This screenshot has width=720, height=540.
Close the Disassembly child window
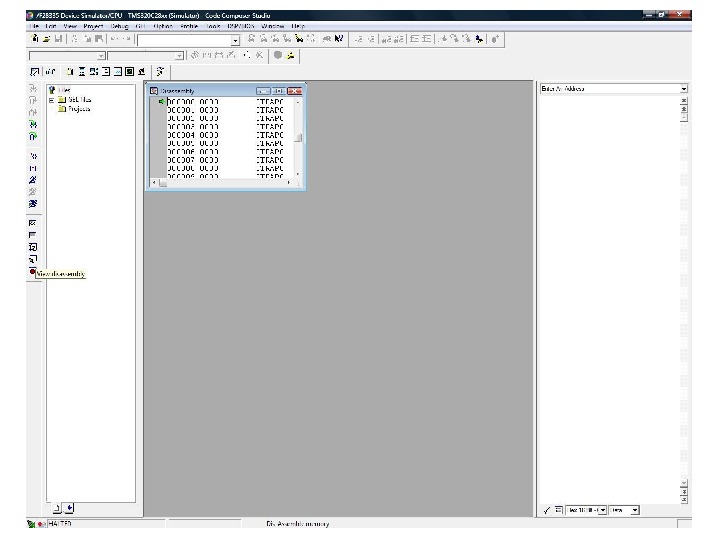coord(294,91)
